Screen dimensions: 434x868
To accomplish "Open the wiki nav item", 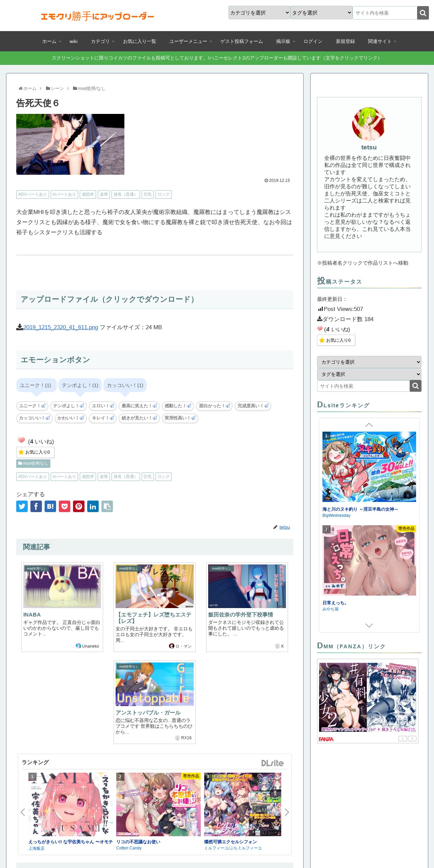I will click(73, 41).
